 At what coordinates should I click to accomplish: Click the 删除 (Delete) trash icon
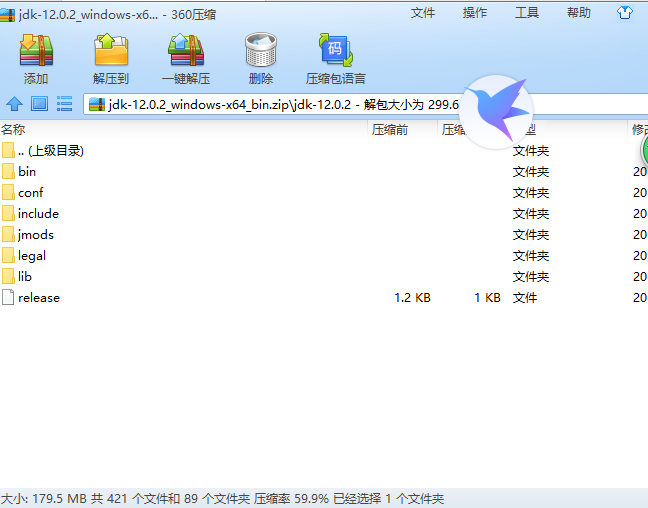tap(261, 50)
